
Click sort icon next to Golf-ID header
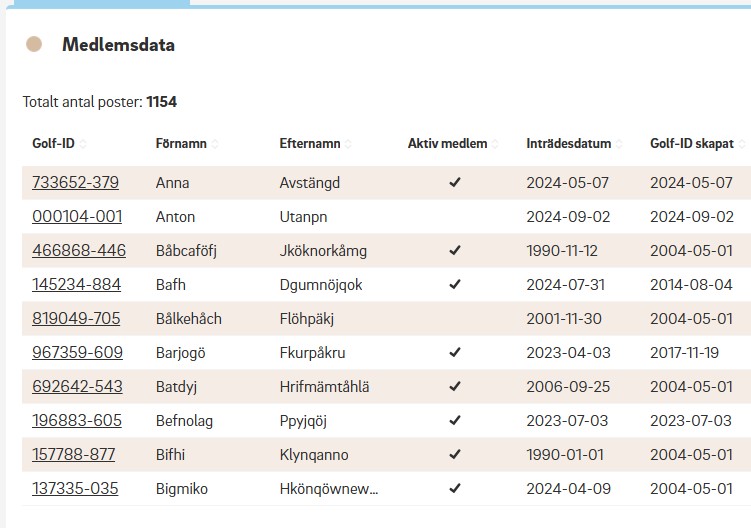tap(83, 144)
